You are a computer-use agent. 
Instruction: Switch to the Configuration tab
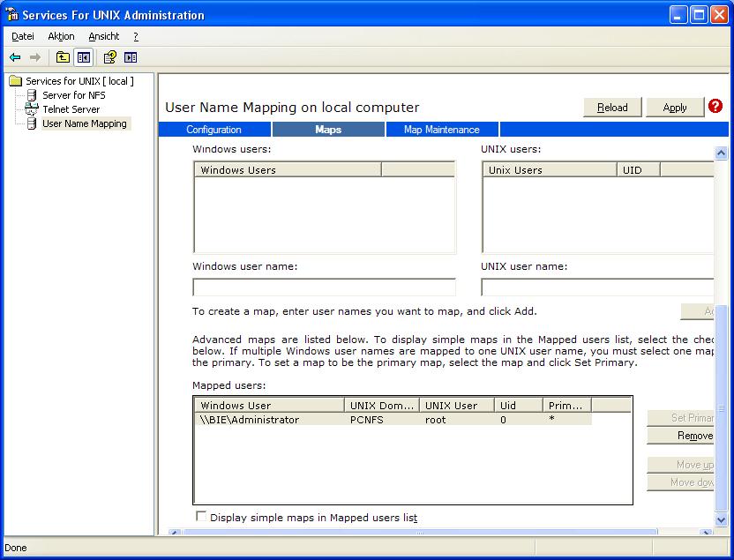[213, 130]
